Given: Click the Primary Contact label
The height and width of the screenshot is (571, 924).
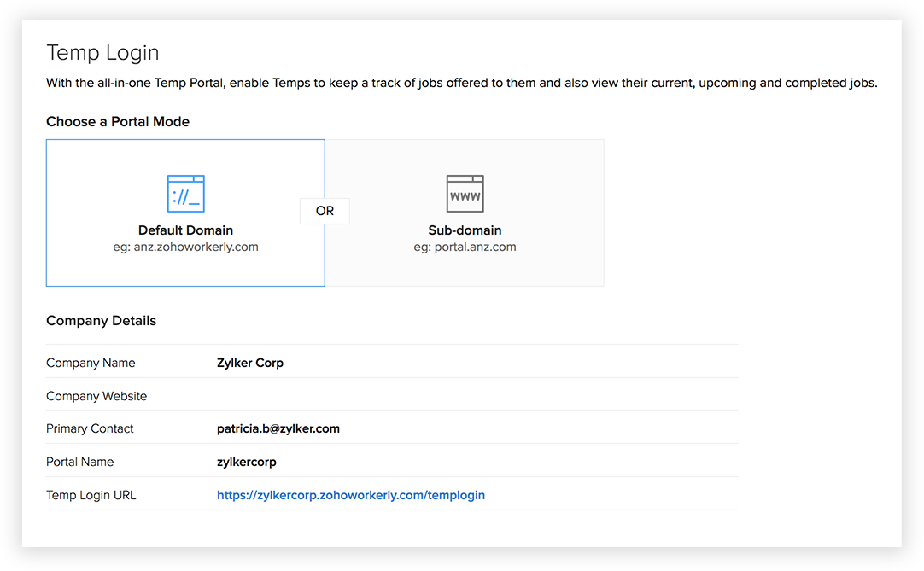Looking at the screenshot, I should (91, 429).
